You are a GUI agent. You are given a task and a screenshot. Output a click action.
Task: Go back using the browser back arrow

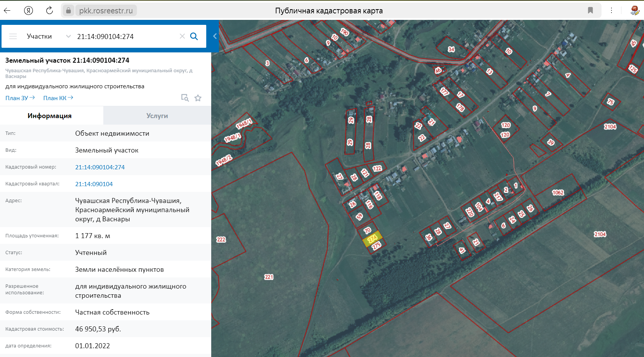[x=7, y=11]
